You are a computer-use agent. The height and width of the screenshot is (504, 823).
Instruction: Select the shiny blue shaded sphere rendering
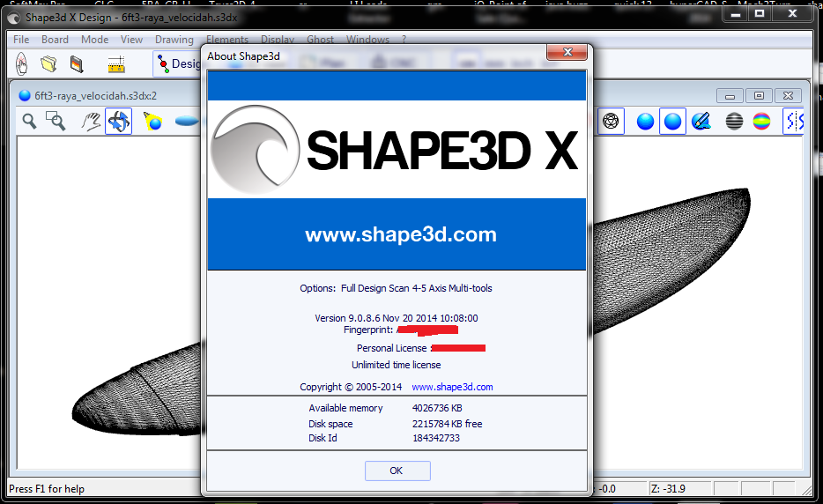click(645, 122)
